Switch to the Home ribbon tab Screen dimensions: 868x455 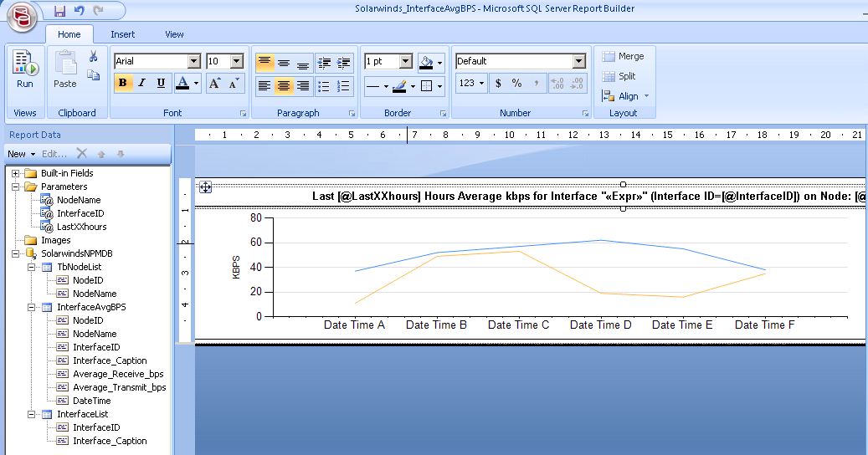pos(69,34)
